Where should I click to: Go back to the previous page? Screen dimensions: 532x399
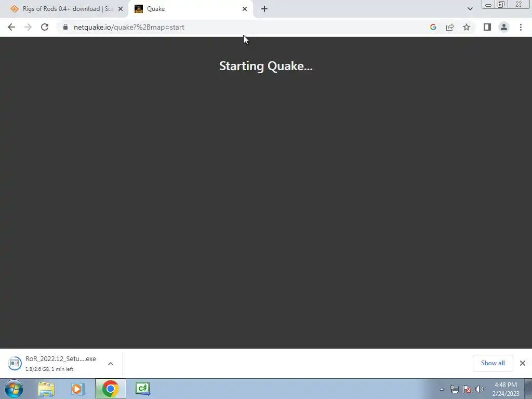(x=11, y=27)
